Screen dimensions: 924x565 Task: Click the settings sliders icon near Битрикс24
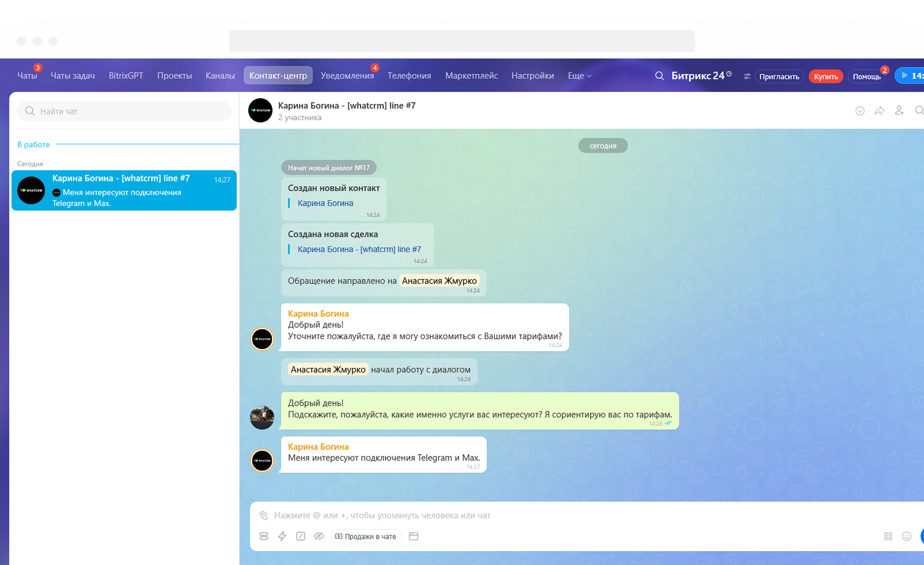(747, 76)
